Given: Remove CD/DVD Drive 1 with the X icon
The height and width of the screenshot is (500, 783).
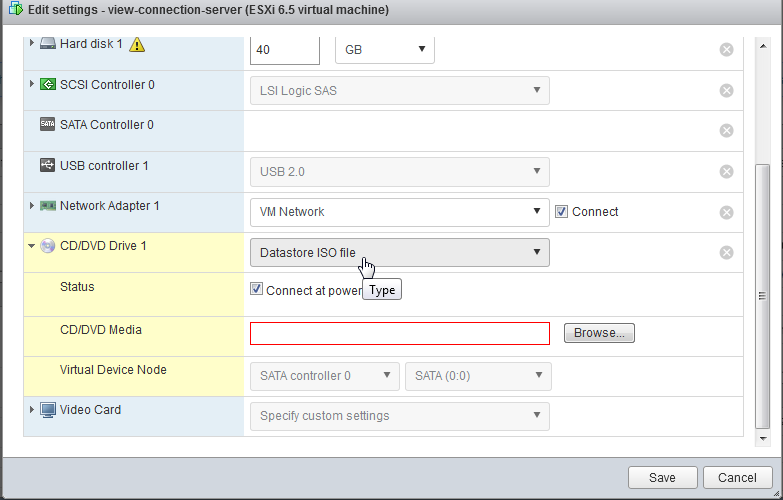Looking at the screenshot, I should pyautogui.click(x=726, y=253).
